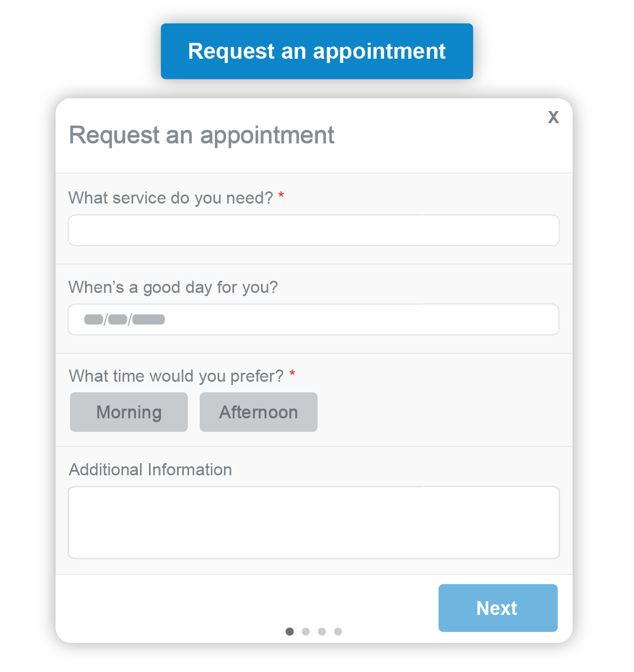
Task: Click the date field for a good day
Action: click(x=313, y=320)
